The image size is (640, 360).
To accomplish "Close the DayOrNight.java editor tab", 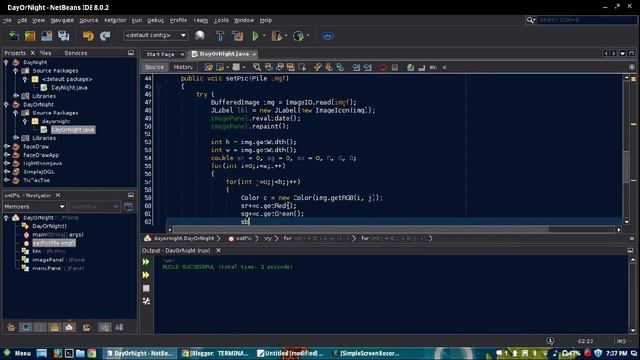I will point(254,54).
